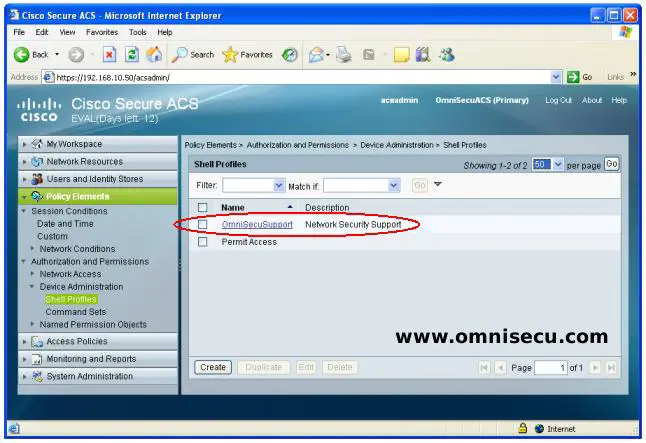Toggle the select-all checkbox in Name header

coord(202,207)
